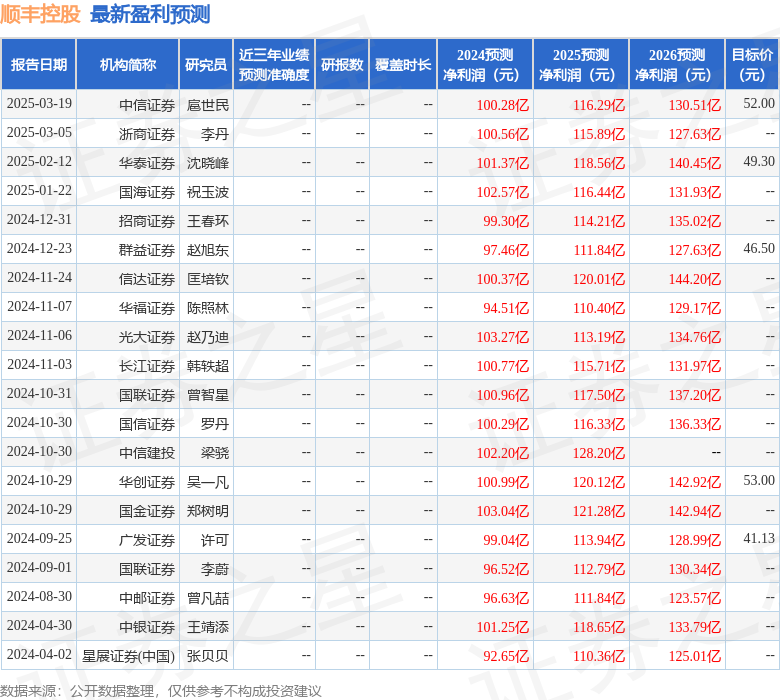Click target price 52.00

pyautogui.click(x=759, y=103)
